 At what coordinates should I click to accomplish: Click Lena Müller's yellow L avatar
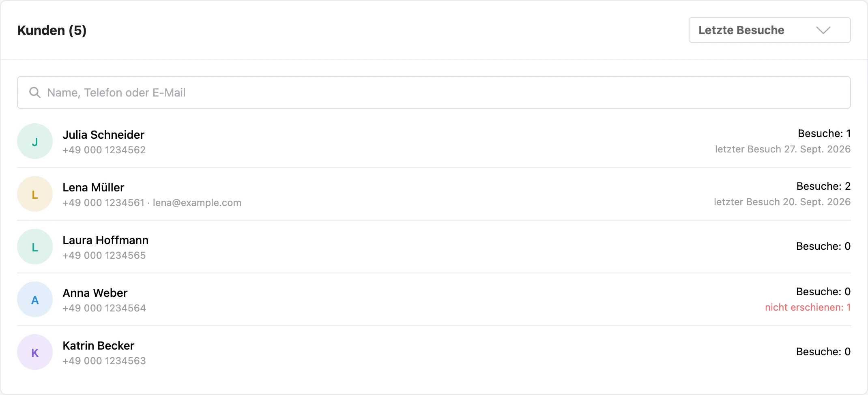tap(35, 194)
